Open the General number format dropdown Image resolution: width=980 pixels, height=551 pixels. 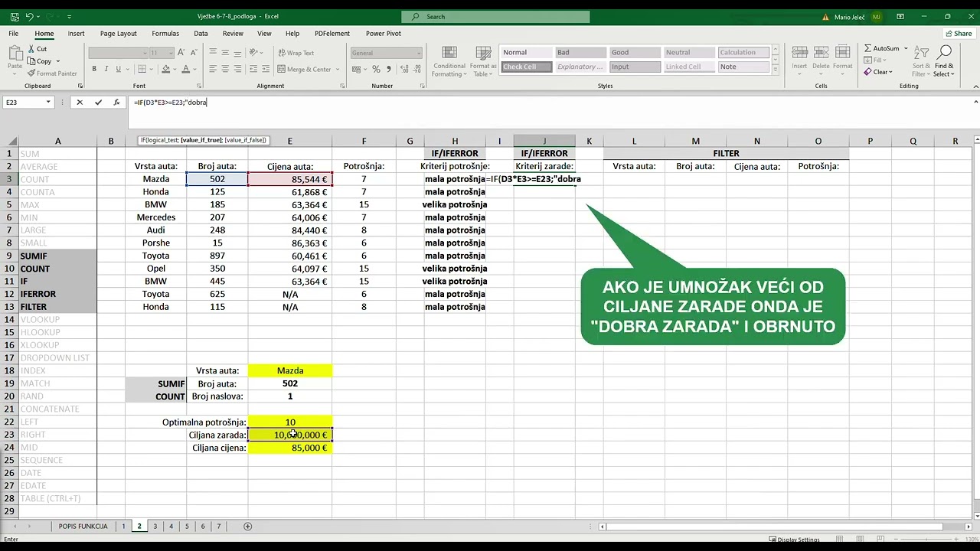point(419,53)
